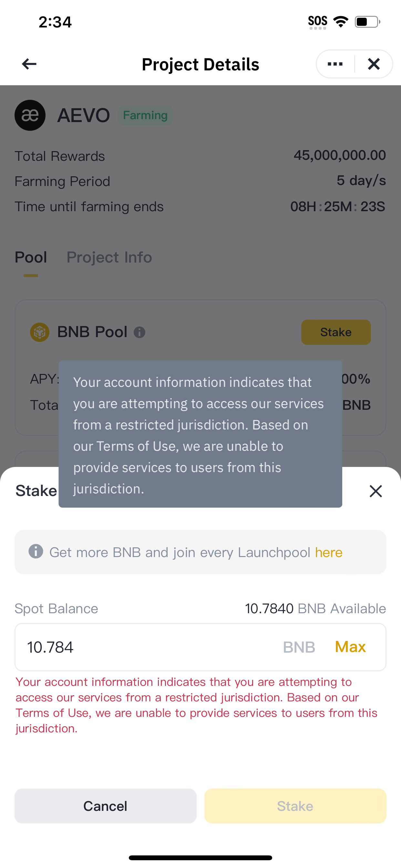Focus the BNB stake amount field
This screenshot has width=401, height=868.
(200, 647)
